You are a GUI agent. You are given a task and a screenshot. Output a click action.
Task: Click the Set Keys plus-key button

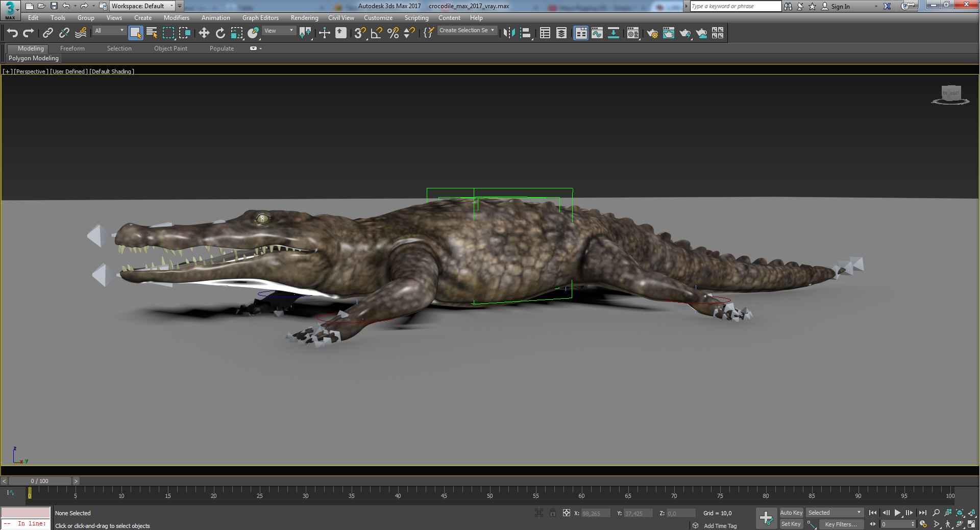(766, 518)
